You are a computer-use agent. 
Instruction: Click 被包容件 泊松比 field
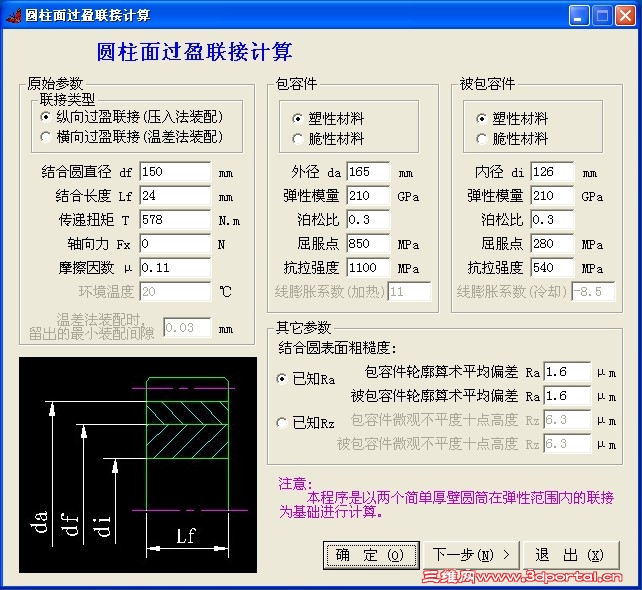552,220
